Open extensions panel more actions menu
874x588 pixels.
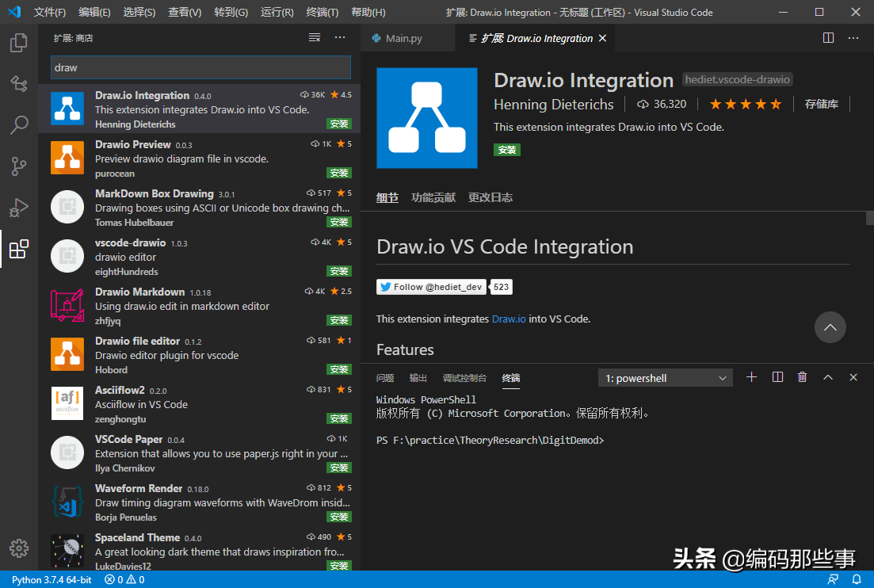(x=340, y=37)
